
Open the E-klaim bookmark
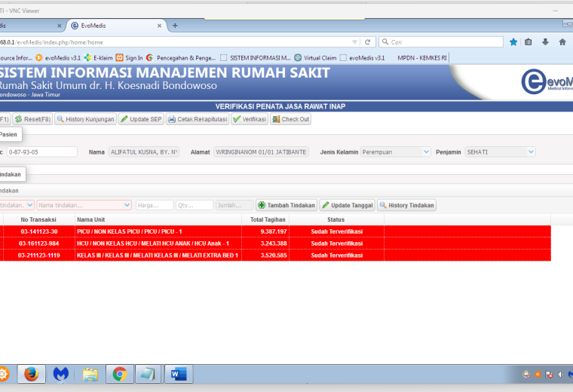(x=98, y=58)
